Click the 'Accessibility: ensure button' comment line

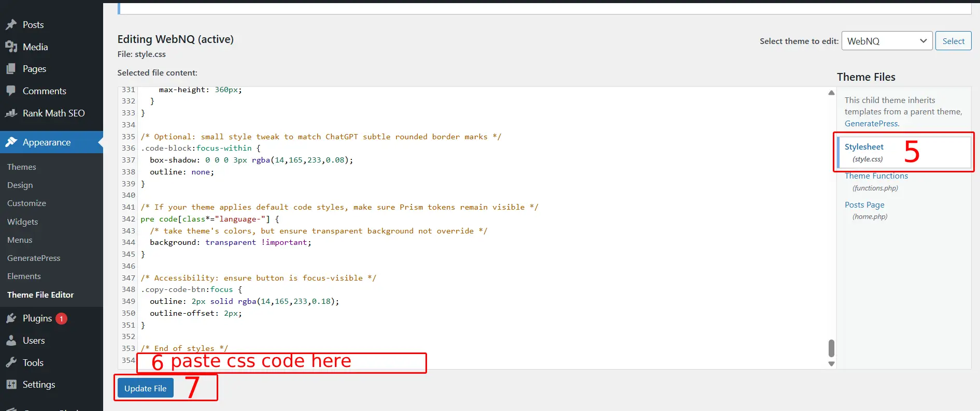click(259, 278)
